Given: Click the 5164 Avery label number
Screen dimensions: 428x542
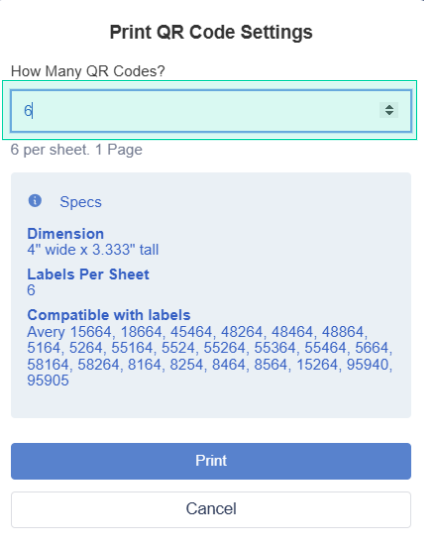Looking at the screenshot, I should click(45, 348).
